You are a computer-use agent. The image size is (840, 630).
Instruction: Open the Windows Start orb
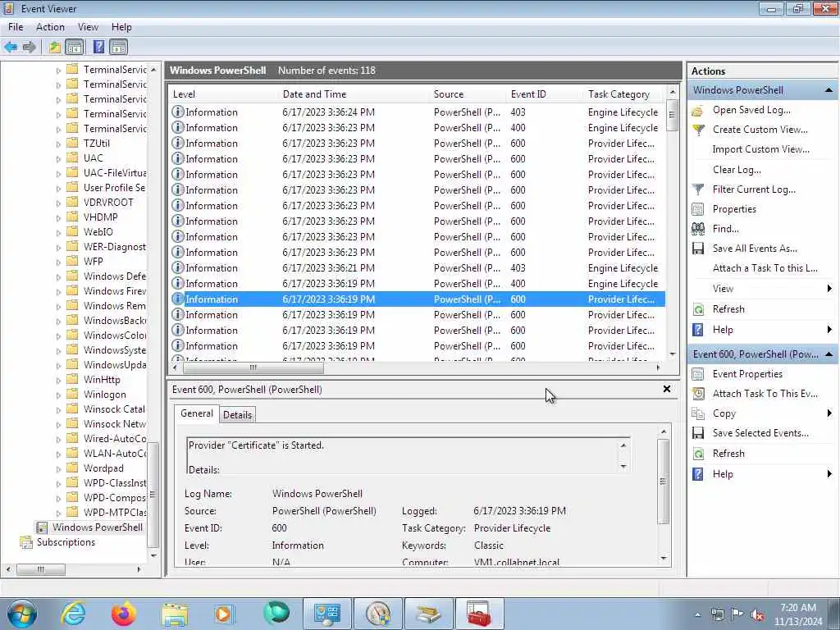(x=21, y=614)
